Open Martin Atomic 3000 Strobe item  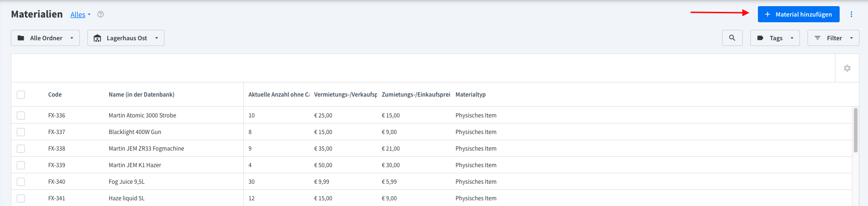[x=142, y=116]
